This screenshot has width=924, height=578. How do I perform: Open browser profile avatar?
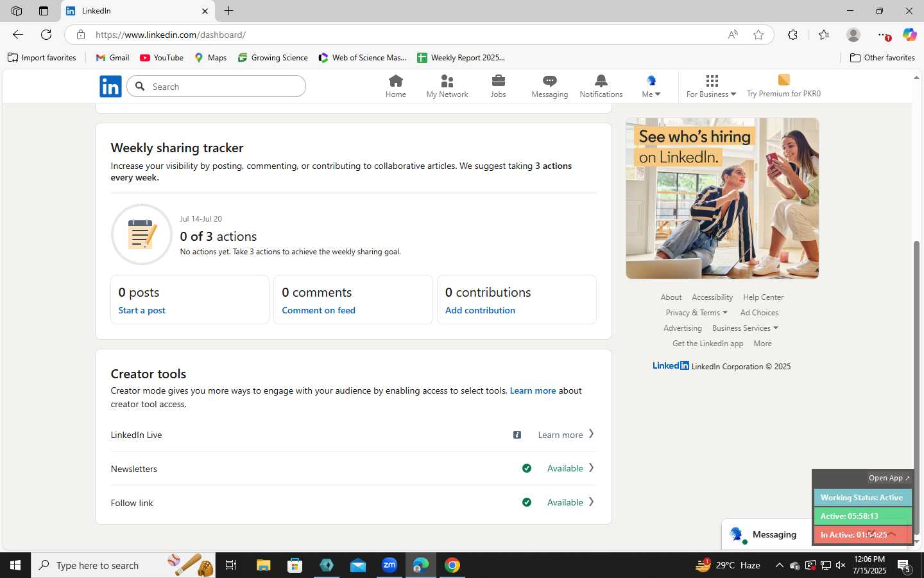(x=853, y=35)
